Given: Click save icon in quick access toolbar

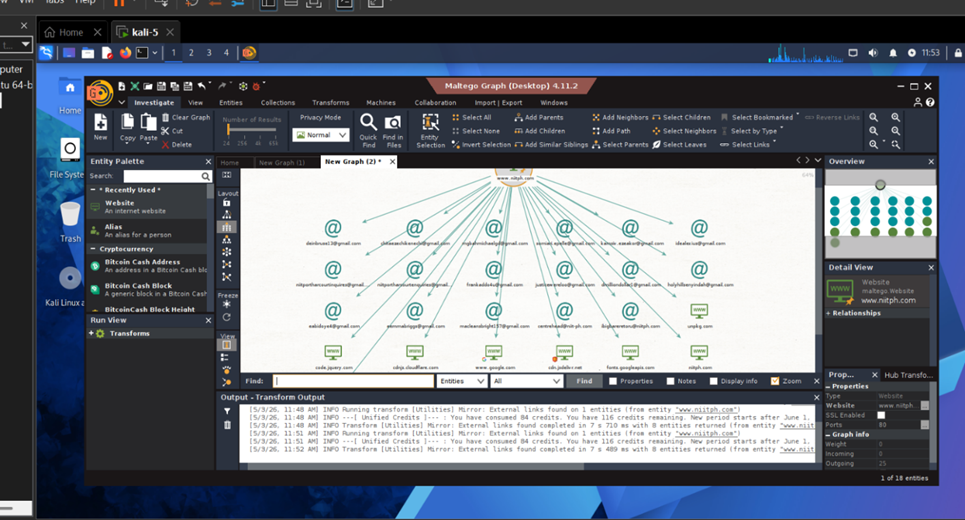Looking at the screenshot, I should [x=161, y=86].
